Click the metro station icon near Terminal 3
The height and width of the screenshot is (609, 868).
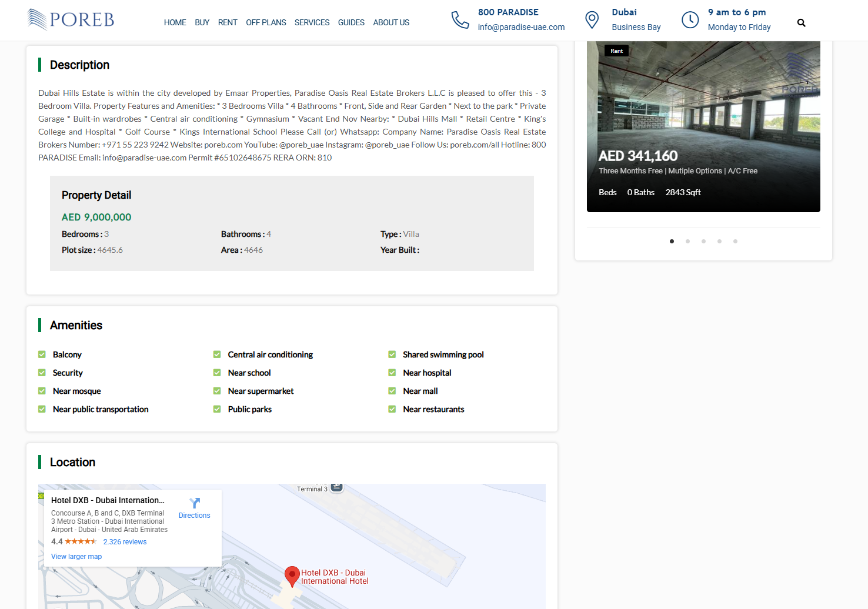tap(336, 487)
